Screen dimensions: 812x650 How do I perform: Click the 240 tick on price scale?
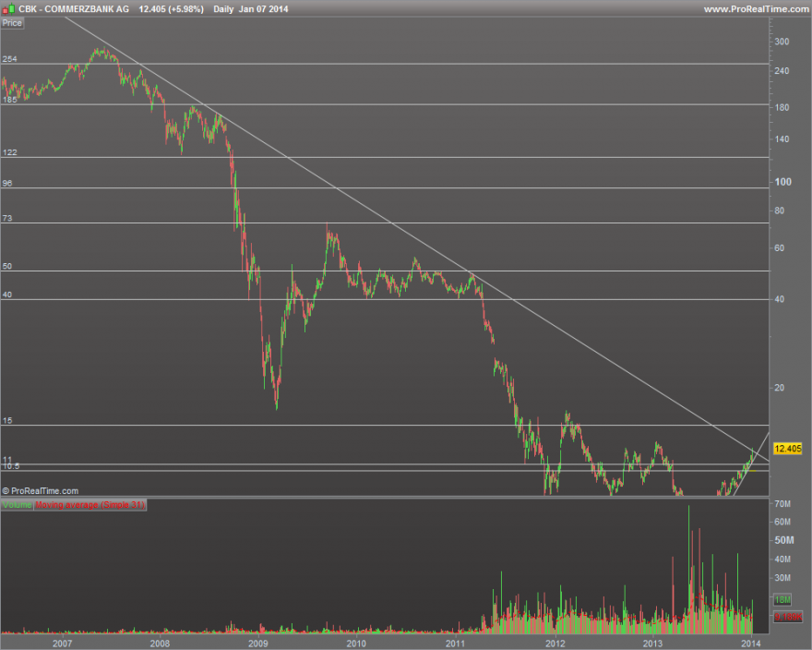[x=782, y=70]
